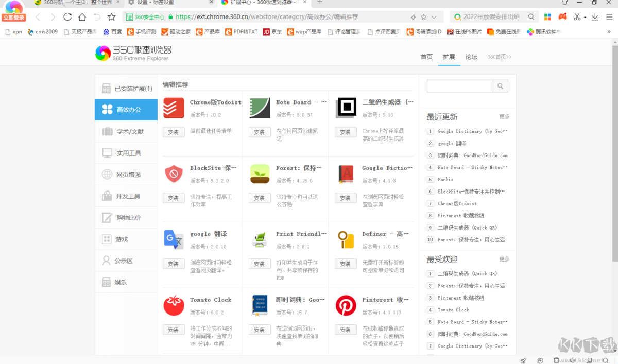Select the 扩展 navigation item
Image resolution: width=618 pixels, height=364 pixels.
[x=449, y=57]
